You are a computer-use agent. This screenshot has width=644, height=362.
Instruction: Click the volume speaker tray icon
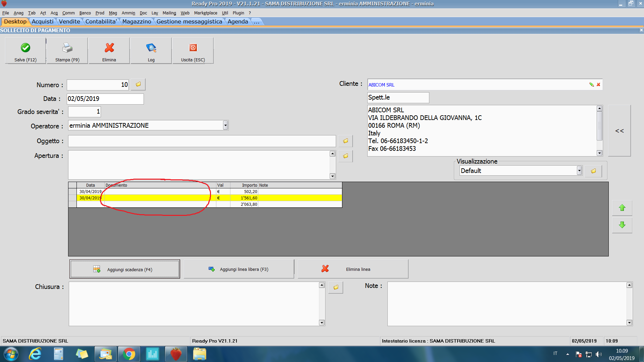click(598, 354)
